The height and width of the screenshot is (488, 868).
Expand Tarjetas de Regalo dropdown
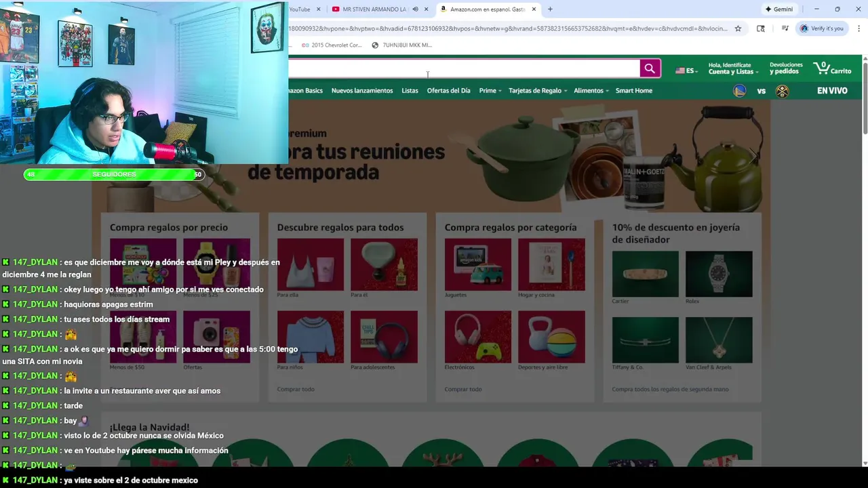tap(537, 91)
